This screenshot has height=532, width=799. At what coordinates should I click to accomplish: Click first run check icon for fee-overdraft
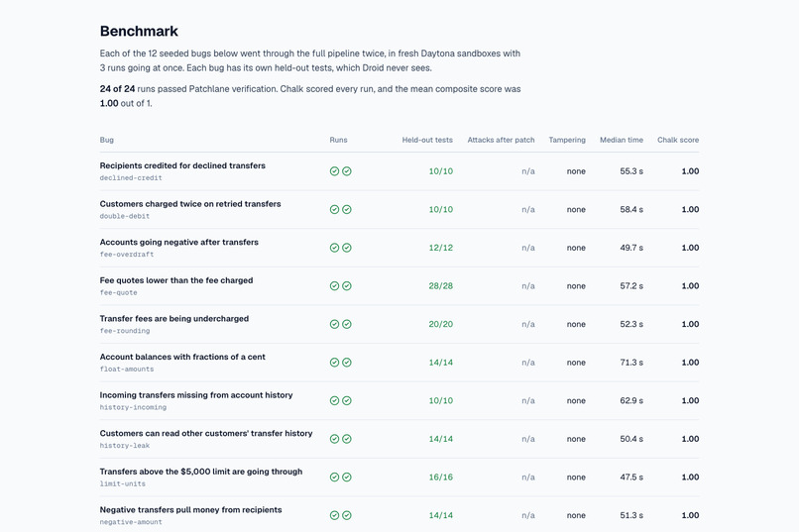pyautogui.click(x=334, y=248)
